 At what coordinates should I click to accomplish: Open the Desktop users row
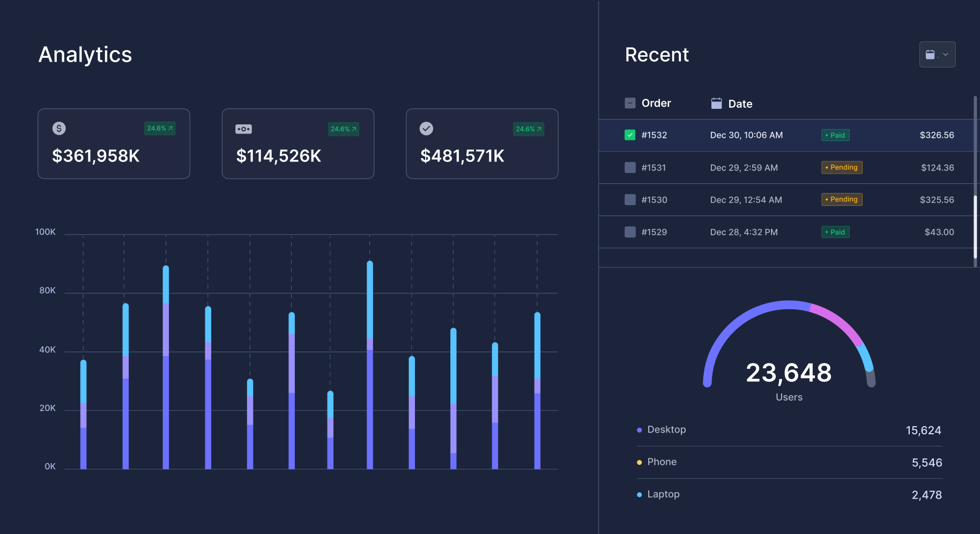coord(788,430)
